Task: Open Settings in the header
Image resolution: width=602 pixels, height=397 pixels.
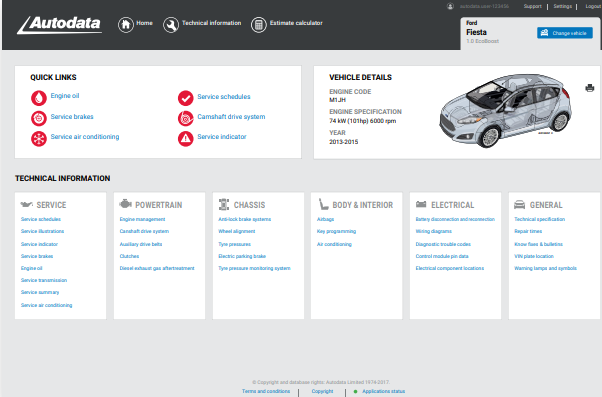Action: point(562,6)
